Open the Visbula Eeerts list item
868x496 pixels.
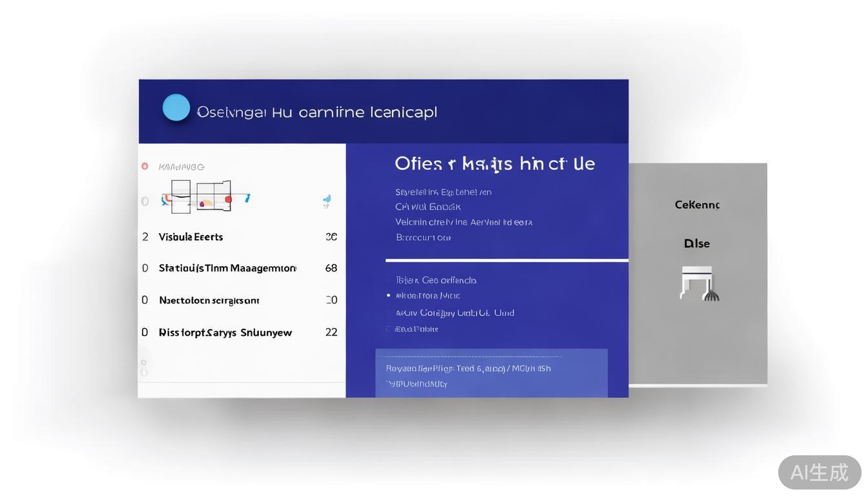191,237
